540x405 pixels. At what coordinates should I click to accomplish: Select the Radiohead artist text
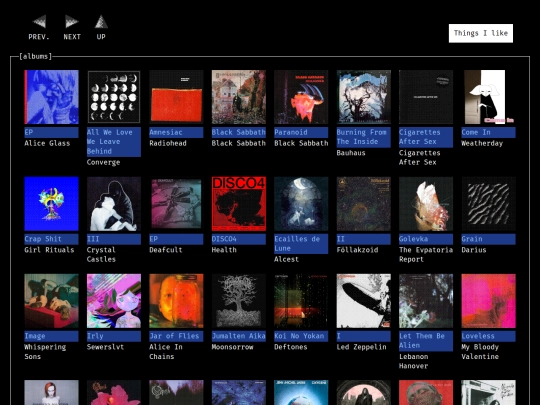(x=168, y=143)
